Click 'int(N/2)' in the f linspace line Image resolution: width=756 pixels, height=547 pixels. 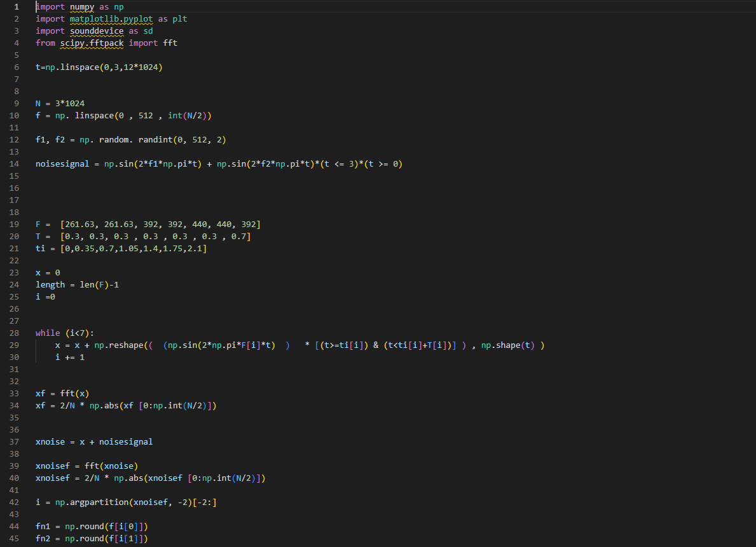(x=187, y=115)
